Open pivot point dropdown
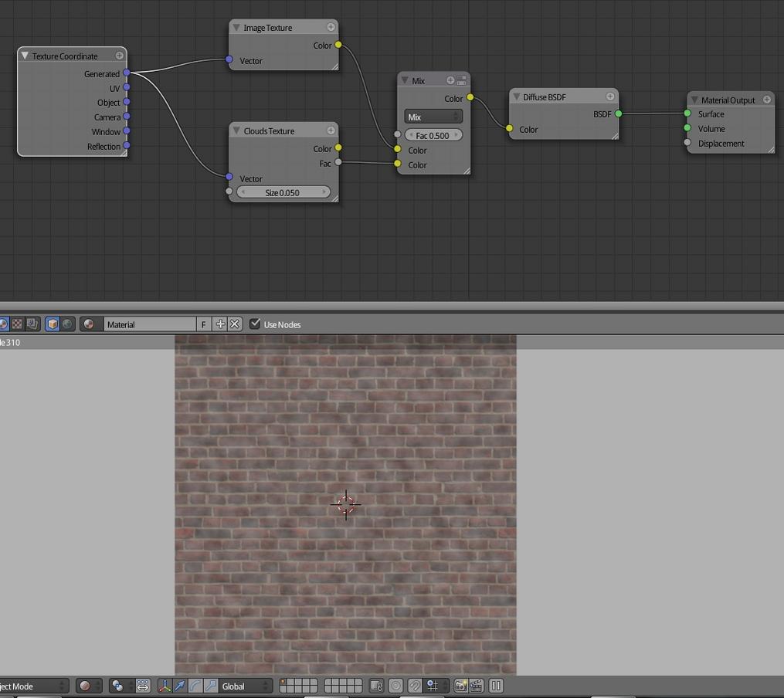The width and height of the screenshot is (784, 698). click(121, 686)
